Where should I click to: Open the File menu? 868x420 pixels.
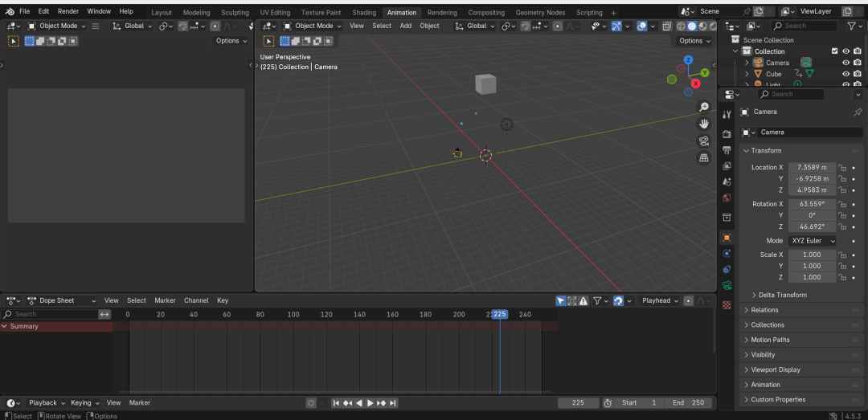click(24, 11)
